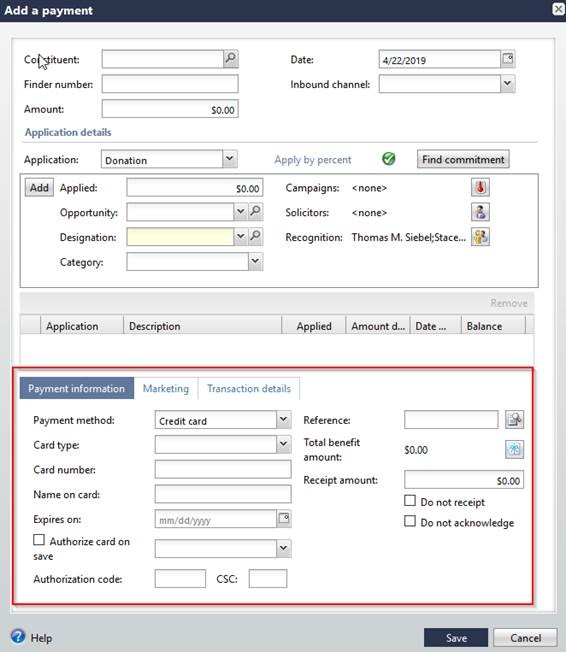
Task: Expand the Designation dropdown arrow
Action: tap(240, 236)
